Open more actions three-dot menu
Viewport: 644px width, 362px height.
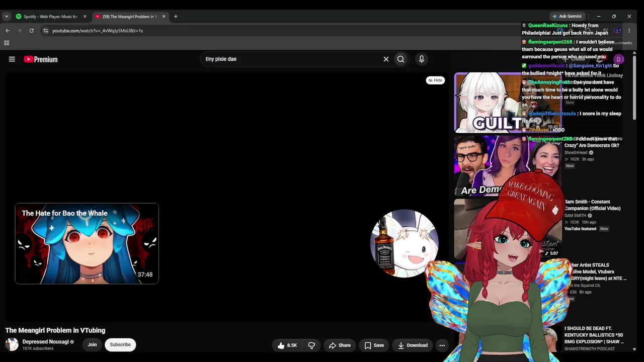[442, 345]
